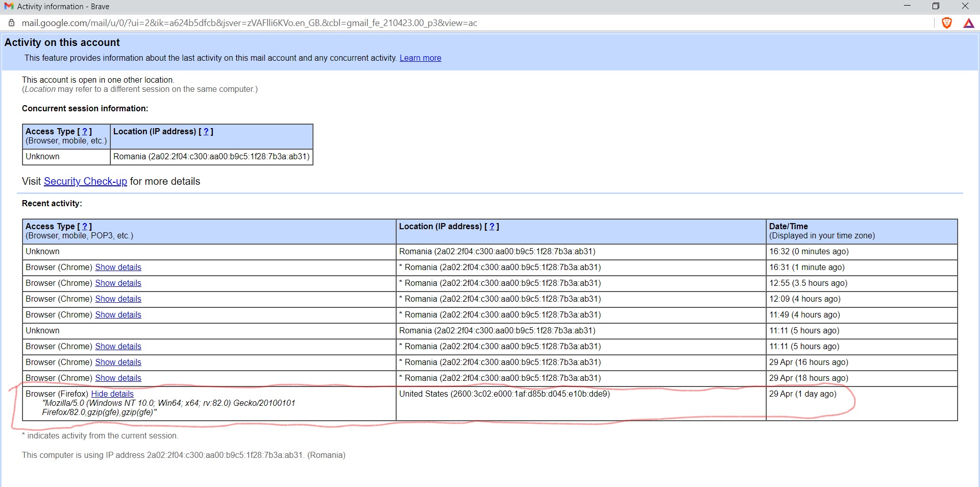Screen dimensions: 980x487
Task: Click the address bar URL field
Action: [x=249, y=23]
